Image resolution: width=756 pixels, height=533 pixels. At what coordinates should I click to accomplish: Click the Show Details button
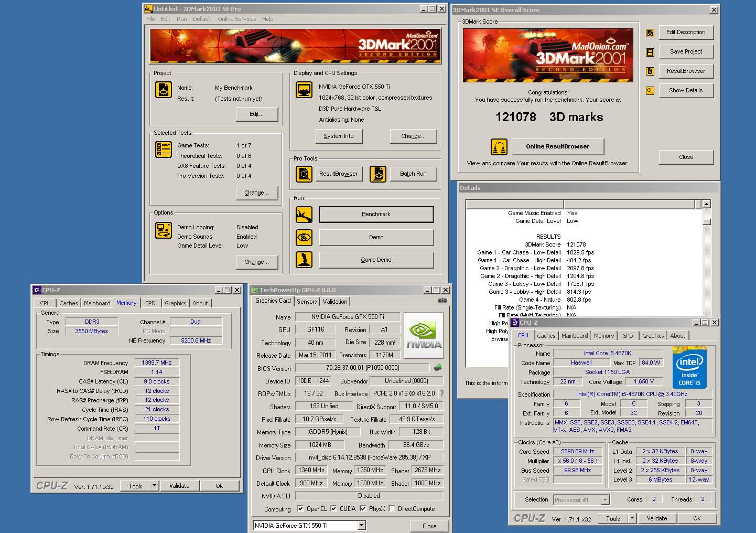click(686, 91)
